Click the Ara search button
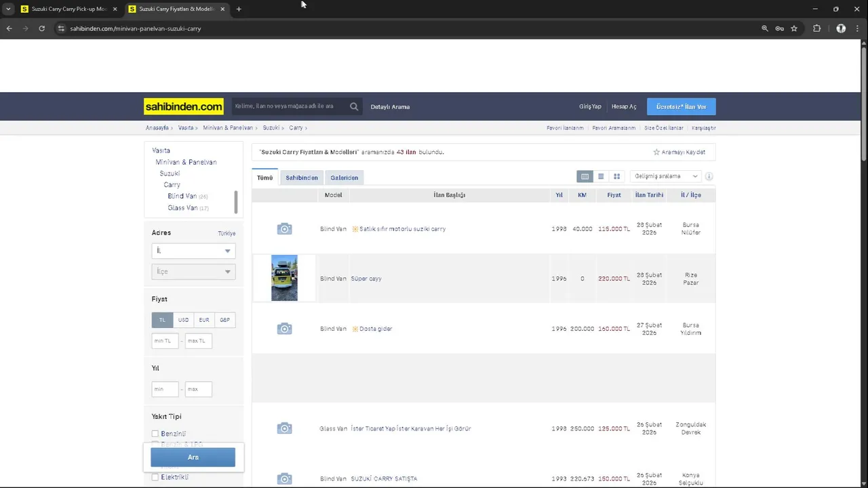The width and height of the screenshot is (868, 488). [193, 457]
